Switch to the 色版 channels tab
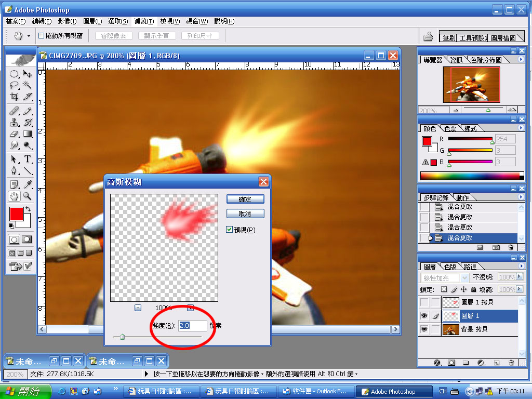Screen dimensions: 532x399 (450, 267)
